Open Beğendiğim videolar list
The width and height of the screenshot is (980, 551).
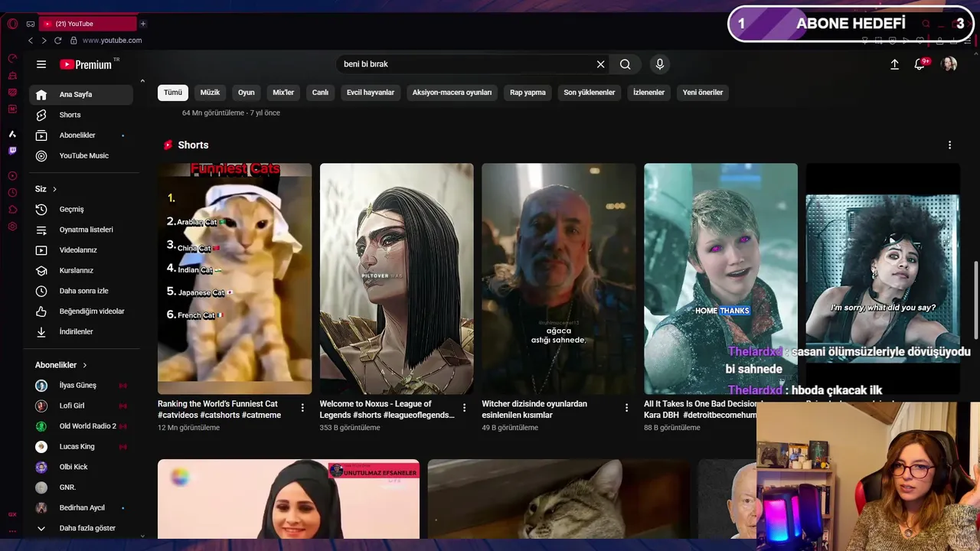tap(81, 311)
